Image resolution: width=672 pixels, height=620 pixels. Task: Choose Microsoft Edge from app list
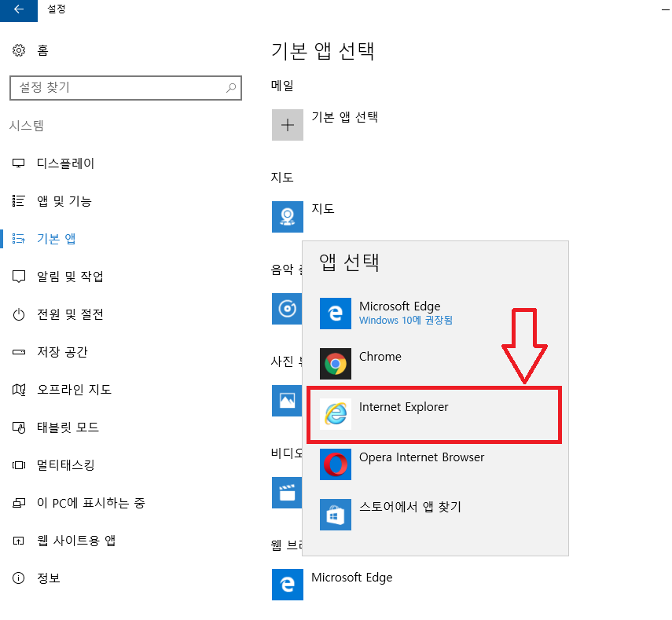tap(435, 314)
